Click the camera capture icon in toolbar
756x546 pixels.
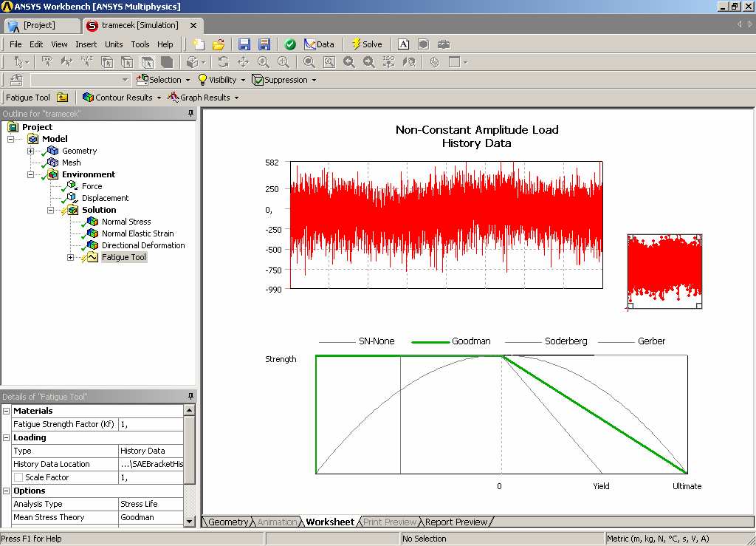[x=444, y=44]
